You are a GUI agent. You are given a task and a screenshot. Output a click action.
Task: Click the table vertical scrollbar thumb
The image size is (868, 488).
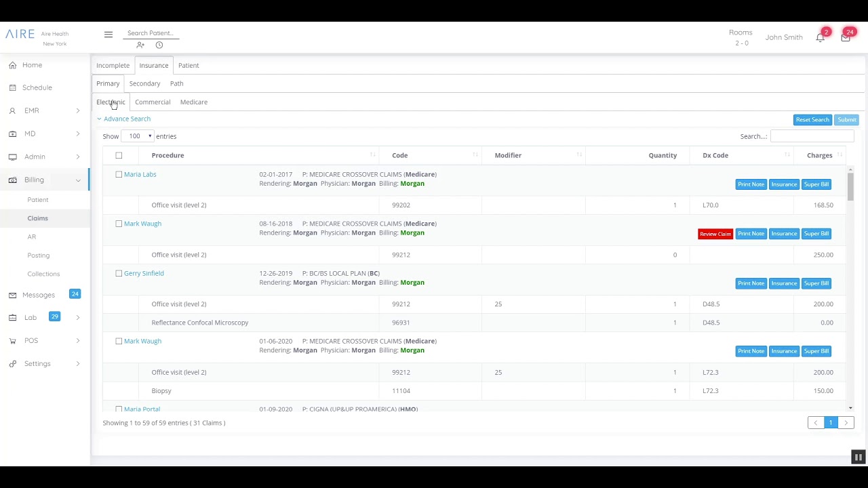coord(850,186)
